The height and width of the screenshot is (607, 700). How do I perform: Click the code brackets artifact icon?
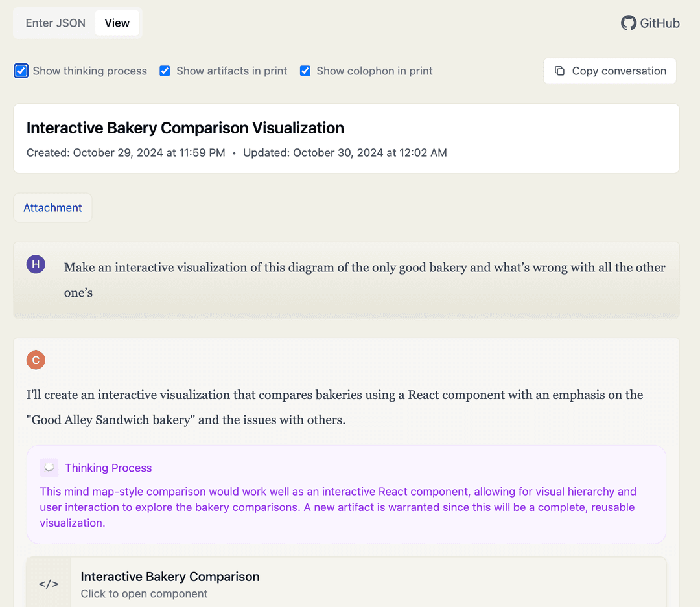coord(49,584)
